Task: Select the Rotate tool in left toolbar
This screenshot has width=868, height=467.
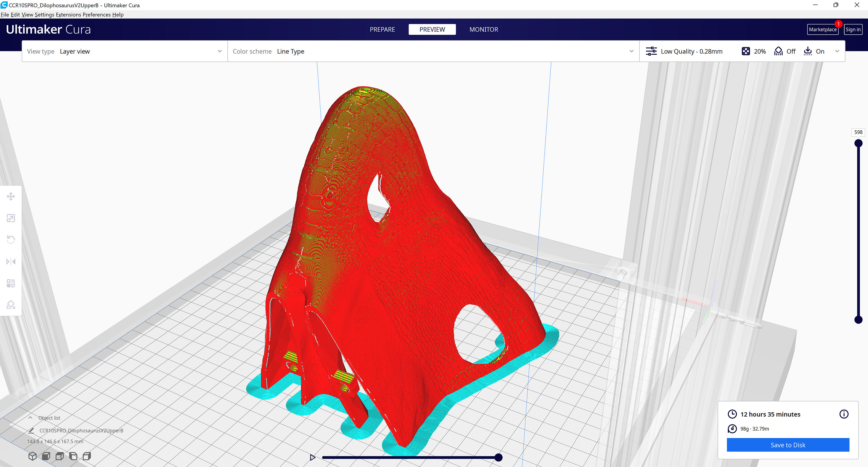Action: click(11, 240)
